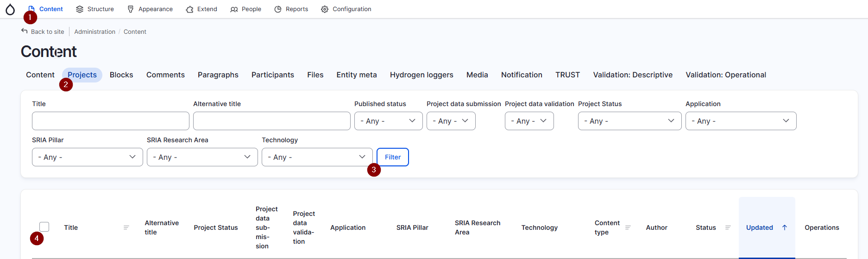Screen dimensions: 868x259
Task: Sort table by Updated column header
Action: 760,227
